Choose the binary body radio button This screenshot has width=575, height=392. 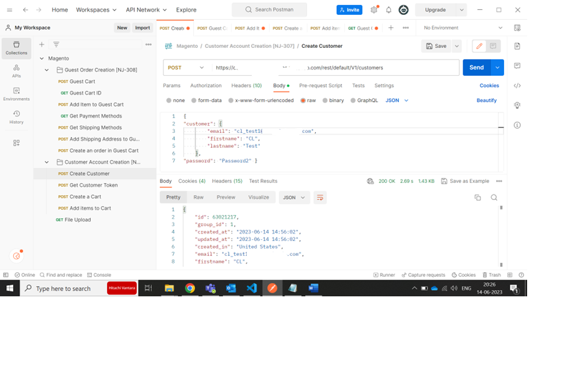point(324,101)
